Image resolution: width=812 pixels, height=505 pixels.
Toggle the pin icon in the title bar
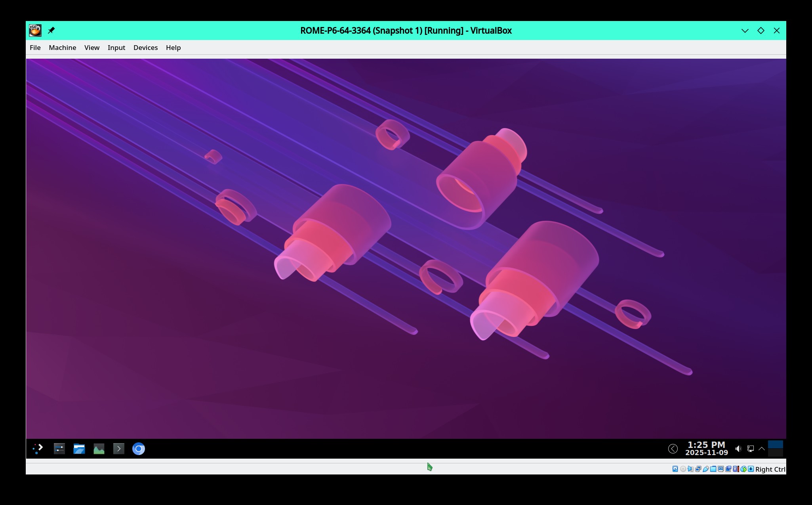tap(51, 31)
